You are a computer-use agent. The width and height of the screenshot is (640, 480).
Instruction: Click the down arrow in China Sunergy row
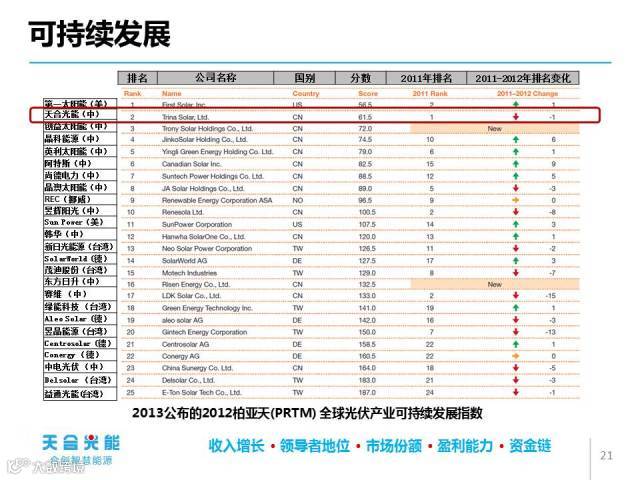click(516, 368)
